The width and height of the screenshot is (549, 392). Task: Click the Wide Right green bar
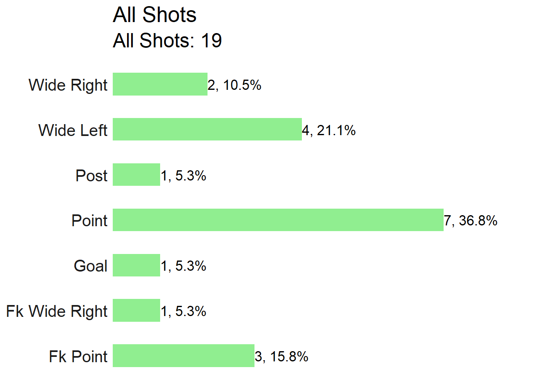(x=160, y=84)
